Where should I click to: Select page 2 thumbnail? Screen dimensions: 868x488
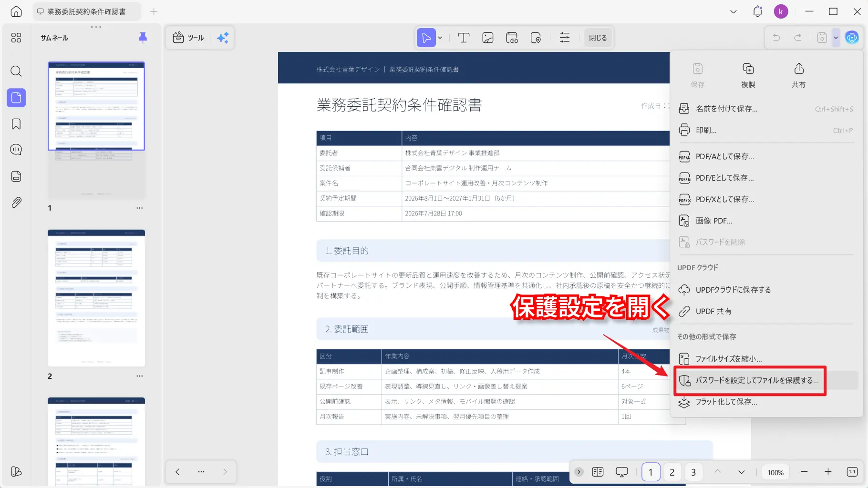tap(96, 298)
